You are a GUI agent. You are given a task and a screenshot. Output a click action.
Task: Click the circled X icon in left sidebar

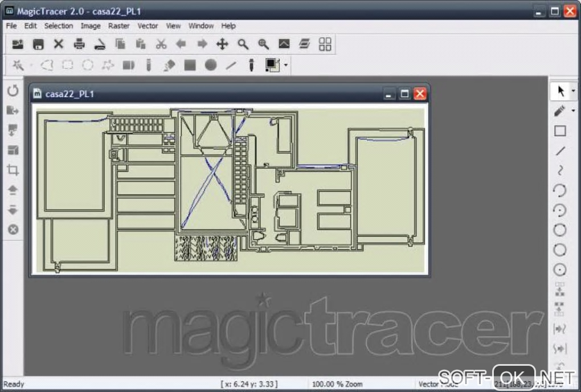point(13,230)
